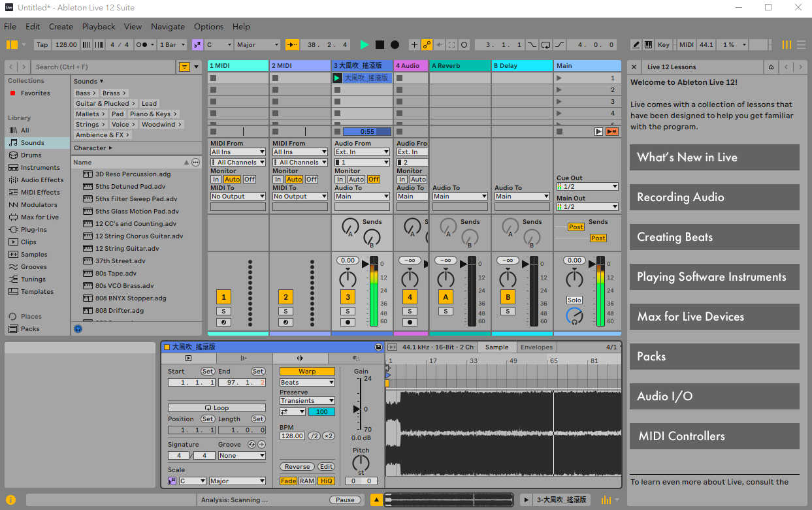Image resolution: width=812 pixels, height=510 pixels.
Task: Click the Drums category in the browser
Action: point(31,155)
